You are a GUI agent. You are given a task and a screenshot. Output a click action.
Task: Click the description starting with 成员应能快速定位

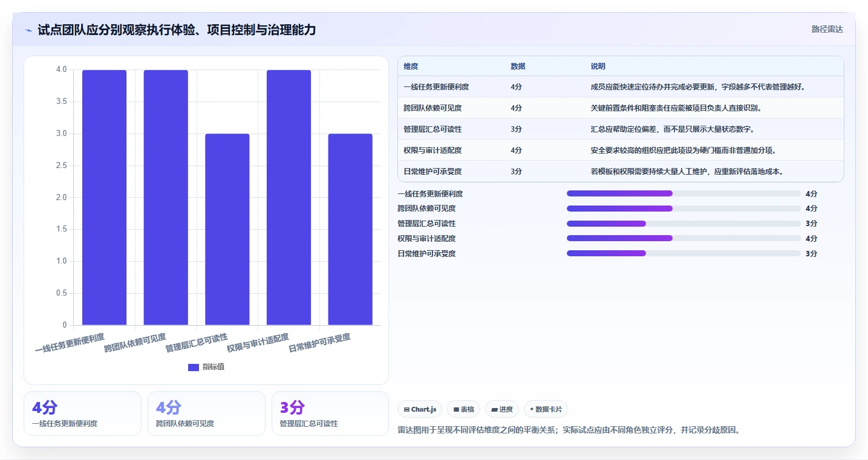(698, 87)
